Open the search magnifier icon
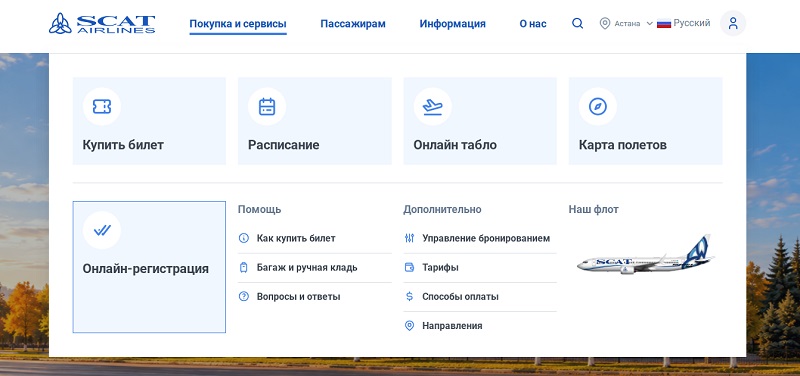 point(578,23)
